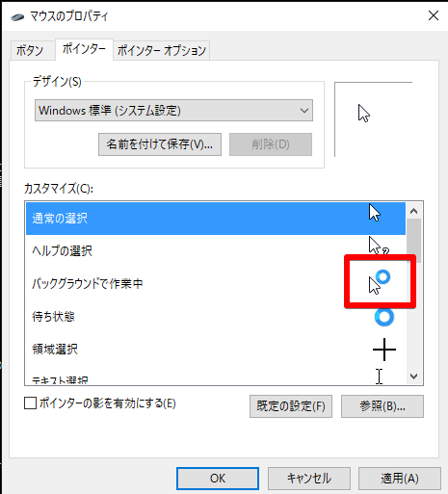
Task: Click the mouse icon in title bar
Action: 17,16
